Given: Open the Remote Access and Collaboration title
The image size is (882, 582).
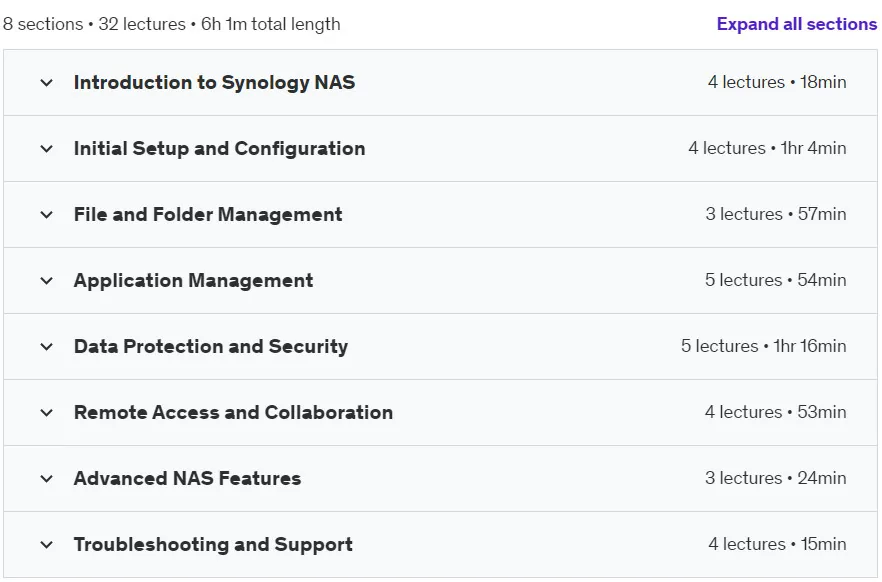Looking at the screenshot, I should pyautogui.click(x=233, y=412).
